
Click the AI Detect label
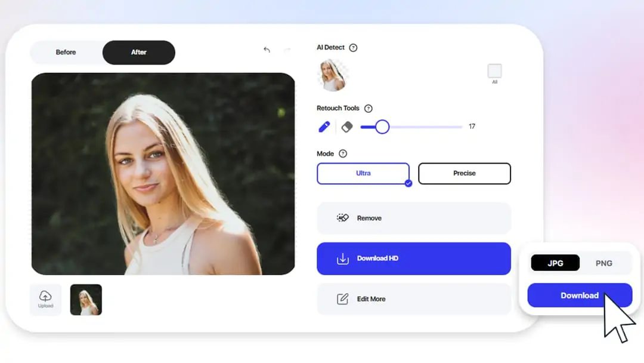coord(330,47)
